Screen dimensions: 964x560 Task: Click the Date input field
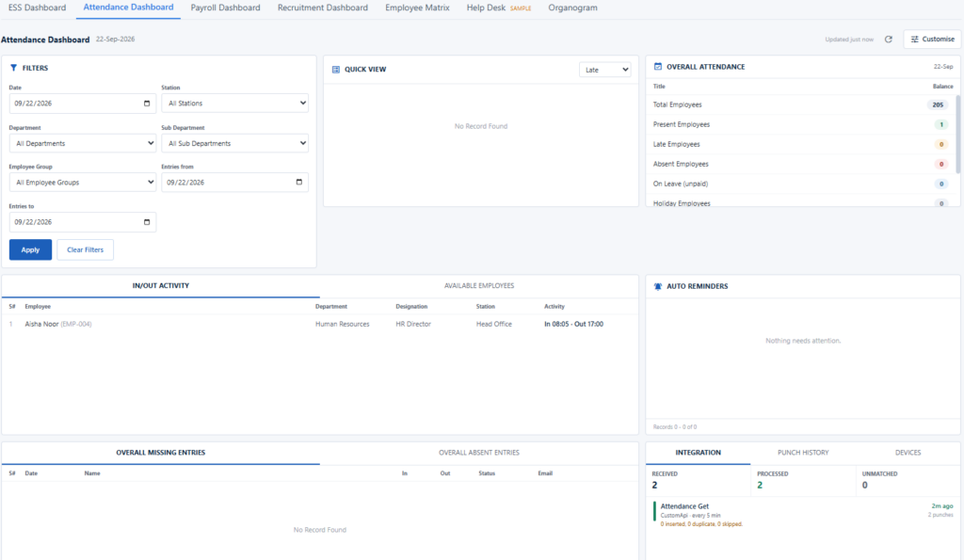coord(83,104)
